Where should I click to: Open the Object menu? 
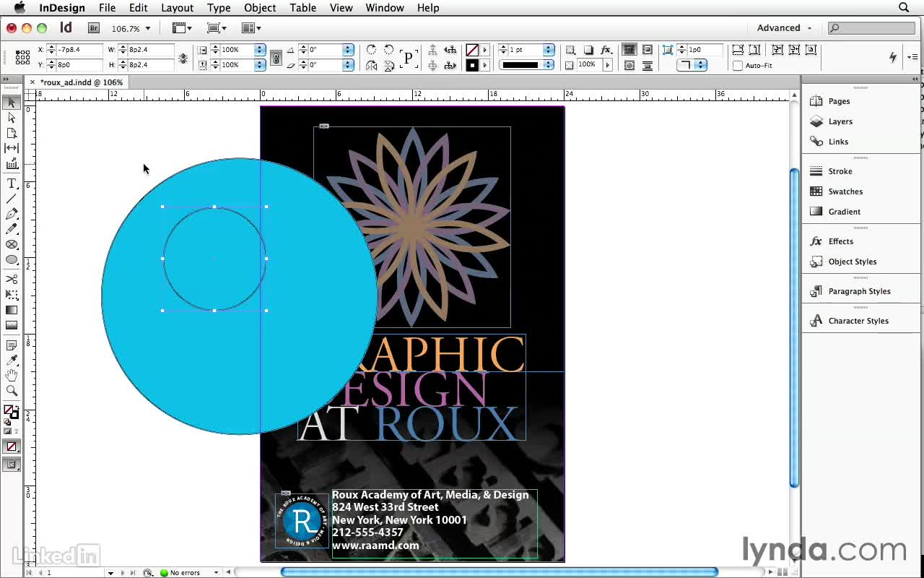pyautogui.click(x=260, y=8)
